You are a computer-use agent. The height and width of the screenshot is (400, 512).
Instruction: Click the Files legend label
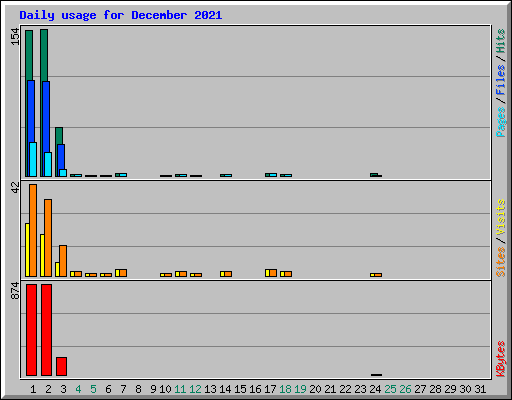(x=501, y=79)
